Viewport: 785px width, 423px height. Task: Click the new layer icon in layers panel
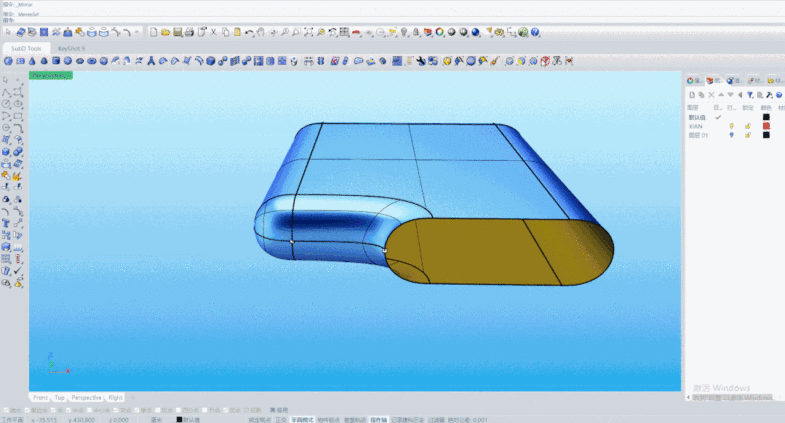click(690, 94)
